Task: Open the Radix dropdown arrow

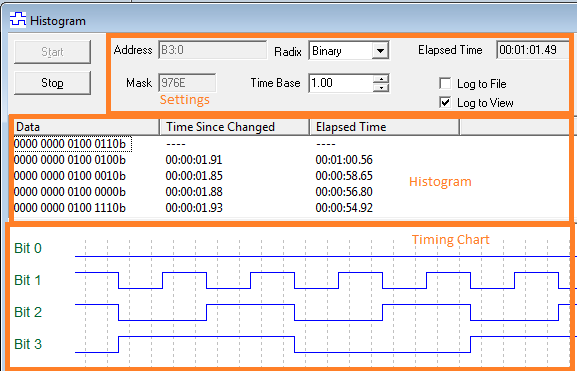Action: [380, 50]
